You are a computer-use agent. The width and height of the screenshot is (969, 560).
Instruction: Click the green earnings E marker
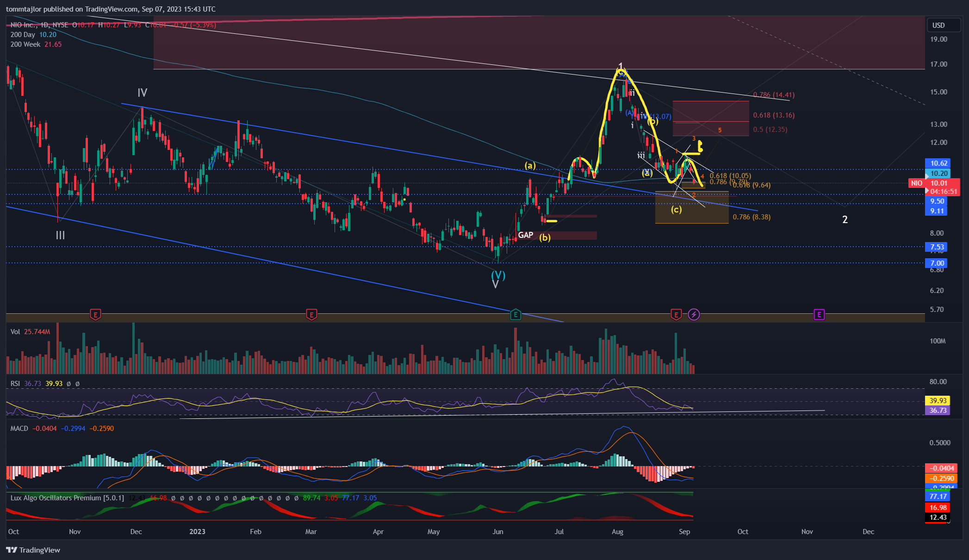coord(516,315)
